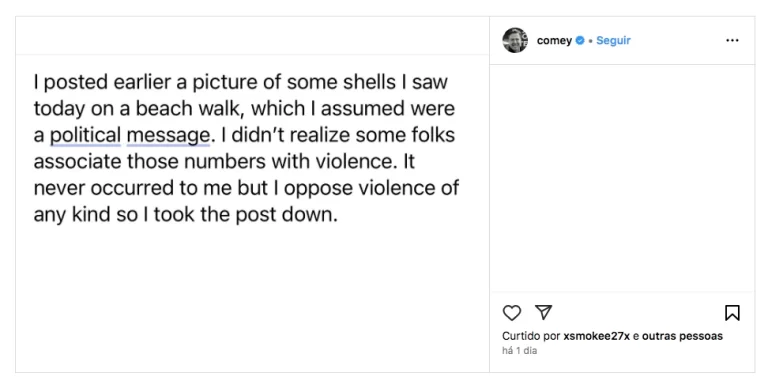768x388 pixels.
Task: Share the post via paper plane icon
Action: tap(544, 312)
